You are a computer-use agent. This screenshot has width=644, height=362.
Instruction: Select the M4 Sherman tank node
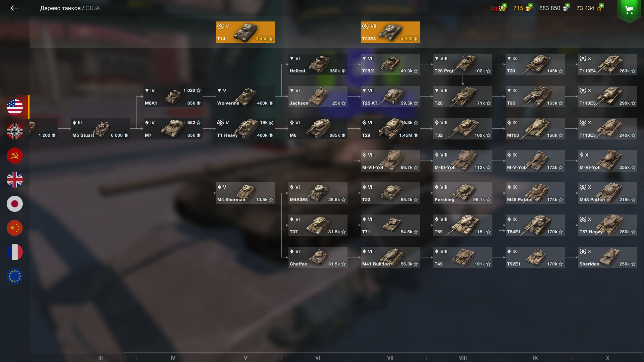[x=246, y=193]
